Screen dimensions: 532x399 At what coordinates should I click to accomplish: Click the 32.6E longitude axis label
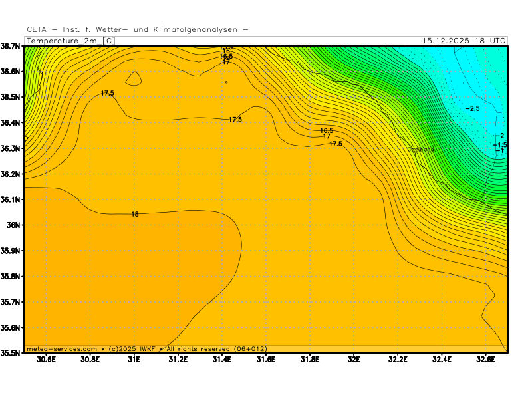[485, 360]
